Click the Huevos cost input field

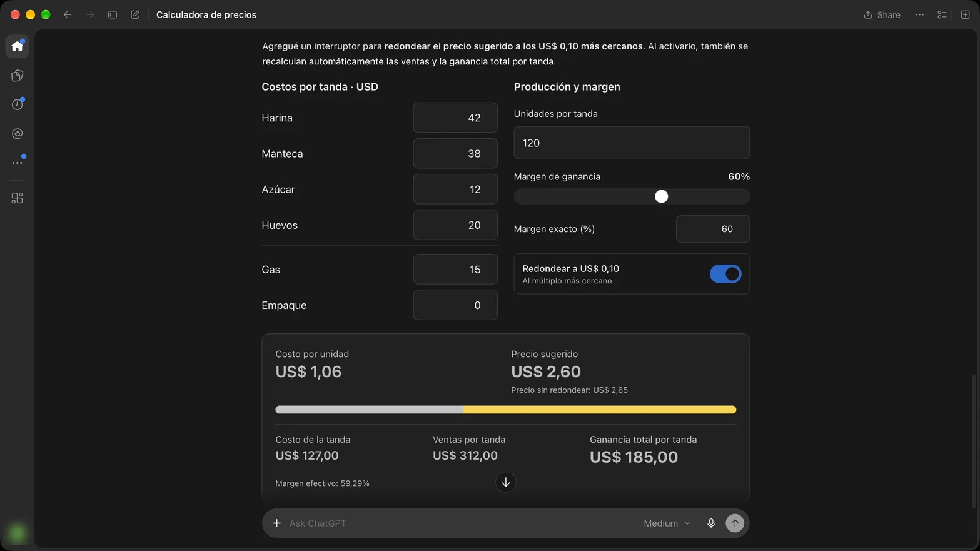(455, 225)
